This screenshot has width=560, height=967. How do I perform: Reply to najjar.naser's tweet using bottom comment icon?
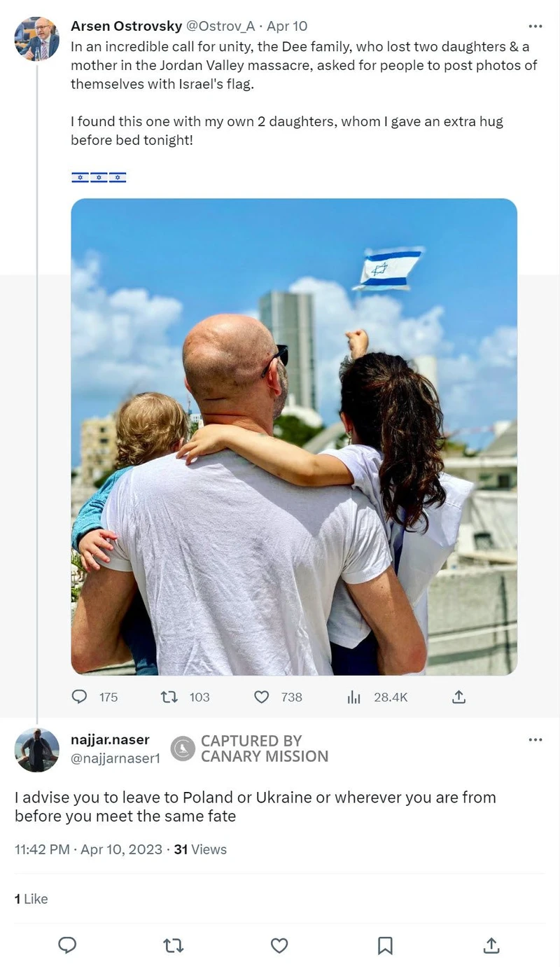click(67, 945)
